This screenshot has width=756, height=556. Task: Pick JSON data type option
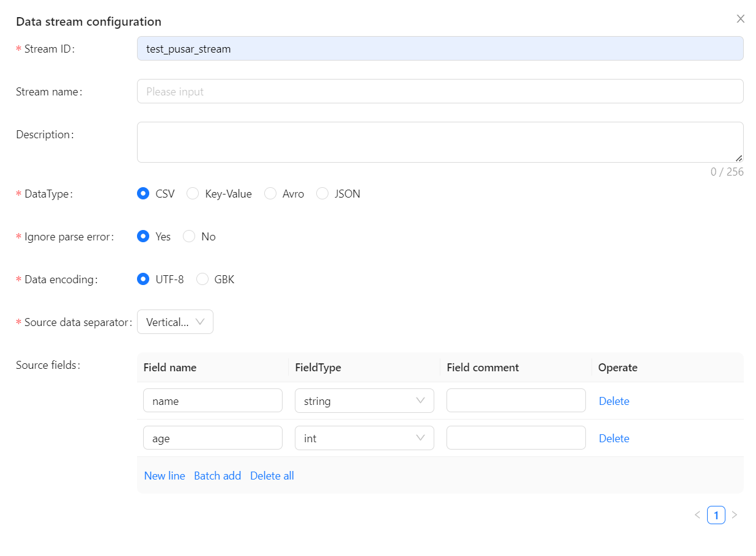point(322,194)
